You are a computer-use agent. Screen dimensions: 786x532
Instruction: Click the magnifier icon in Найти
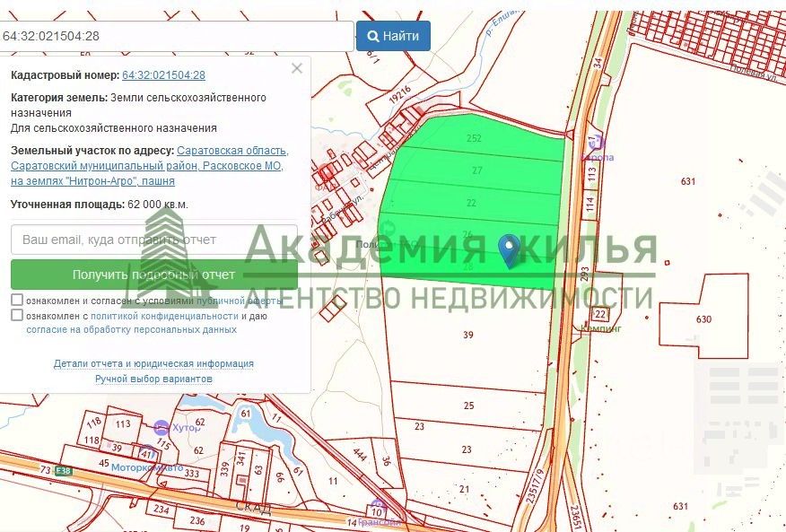tap(373, 36)
